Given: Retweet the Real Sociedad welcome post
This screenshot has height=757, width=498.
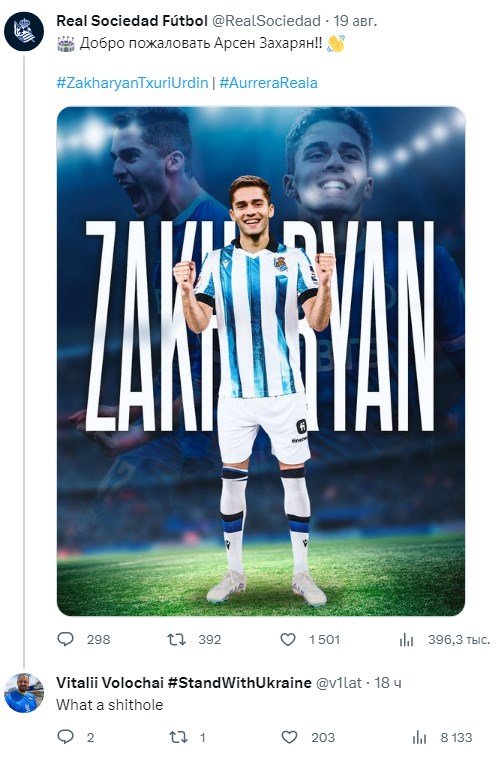Looking at the screenshot, I should click(177, 640).
